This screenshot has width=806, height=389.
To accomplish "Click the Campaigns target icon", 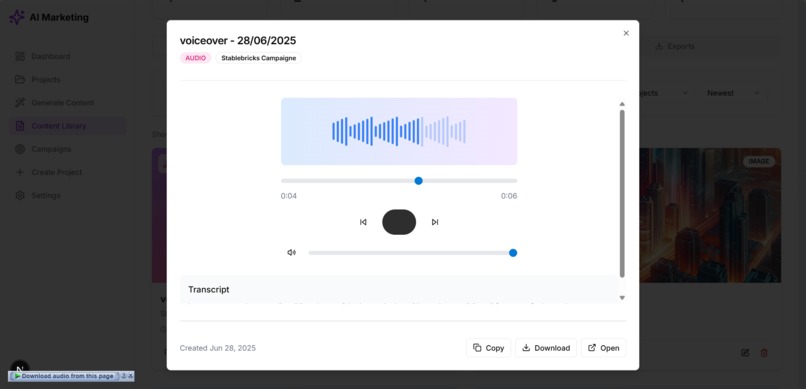I will (x=20, y=149).
